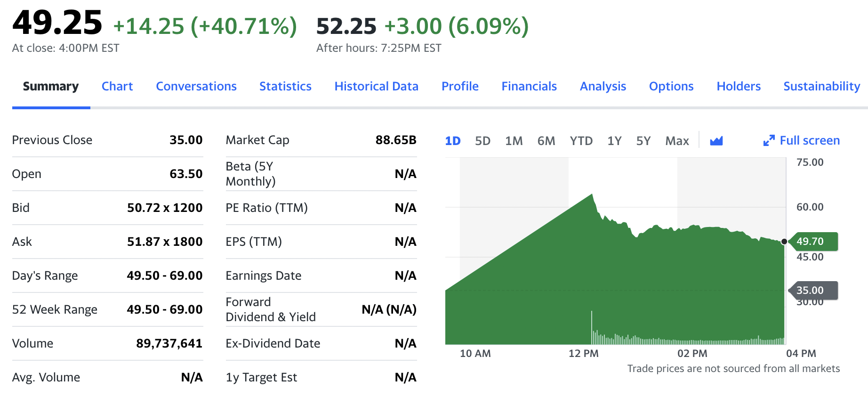
Task: Click the Previous Close value 35.00
Action: 186,140
